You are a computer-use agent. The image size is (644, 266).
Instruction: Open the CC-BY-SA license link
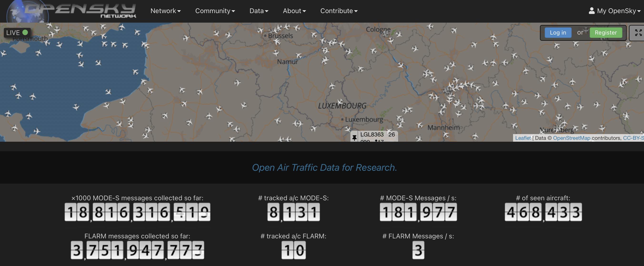coord(633,138)
